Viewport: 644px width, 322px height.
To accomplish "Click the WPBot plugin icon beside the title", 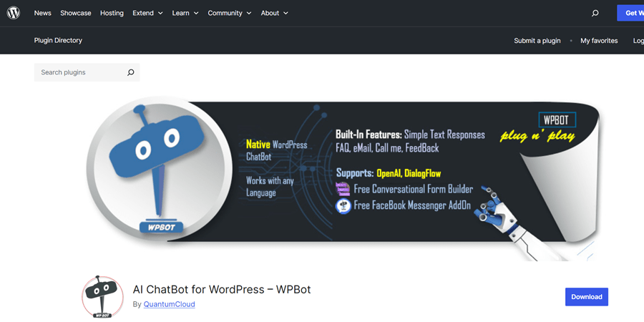I will coord(103,296).
